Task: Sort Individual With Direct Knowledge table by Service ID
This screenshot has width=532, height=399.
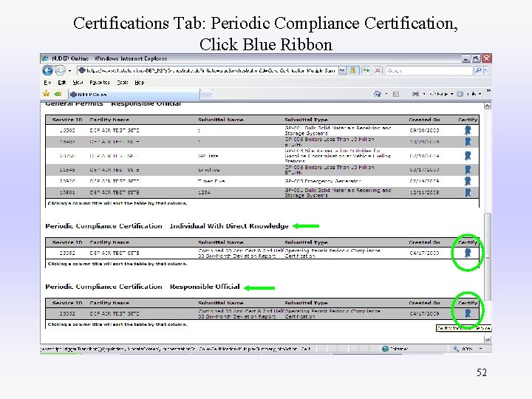Action: pyautogui.click(x=67, y=242)
